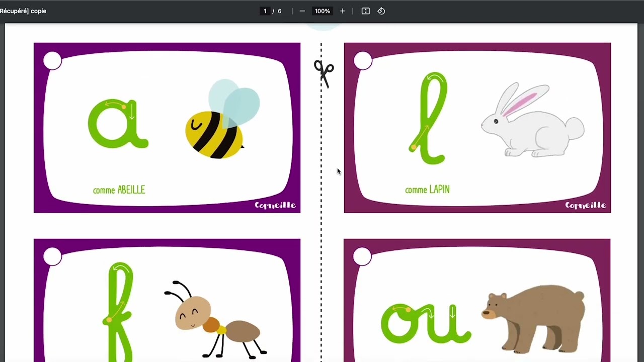Click the total page count 6
This screenshot has height=362, width=644.
point(280,11)
